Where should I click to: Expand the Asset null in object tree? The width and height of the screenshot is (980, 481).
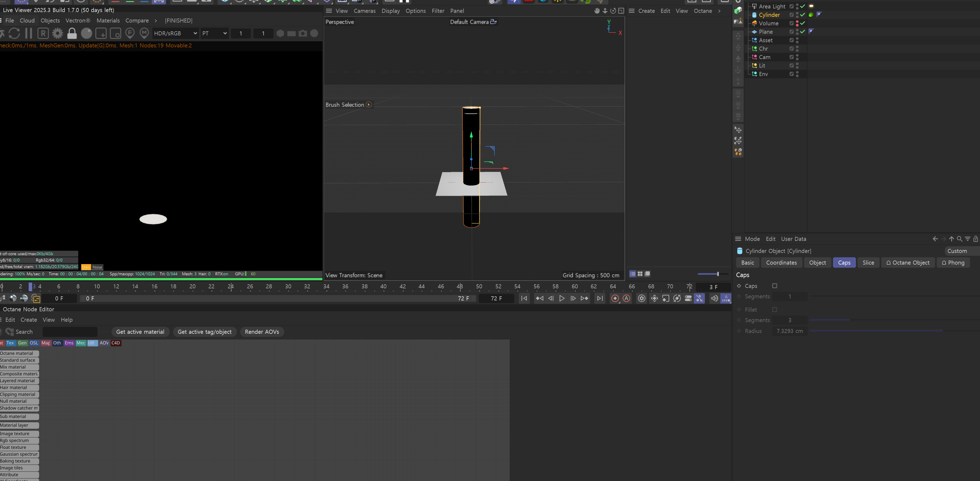pyautogui.click(x=750, y=40)
